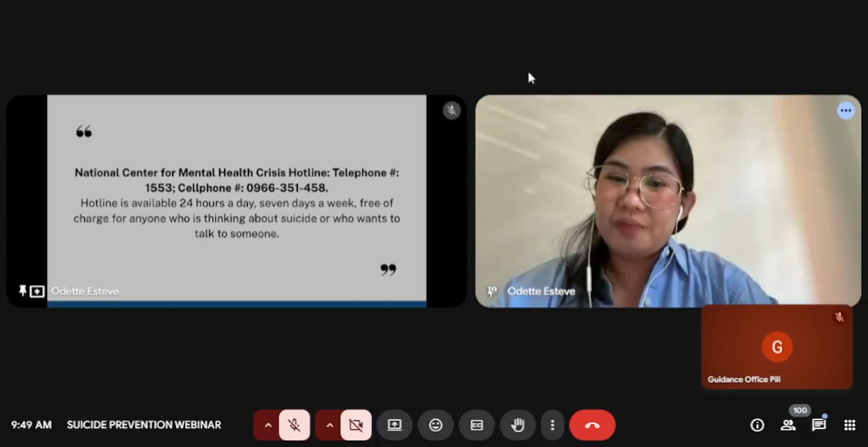Click the Suicide Prevention Webinar meeting title
The height and width of the screenshot is (447, 868).
coord(144,425)
